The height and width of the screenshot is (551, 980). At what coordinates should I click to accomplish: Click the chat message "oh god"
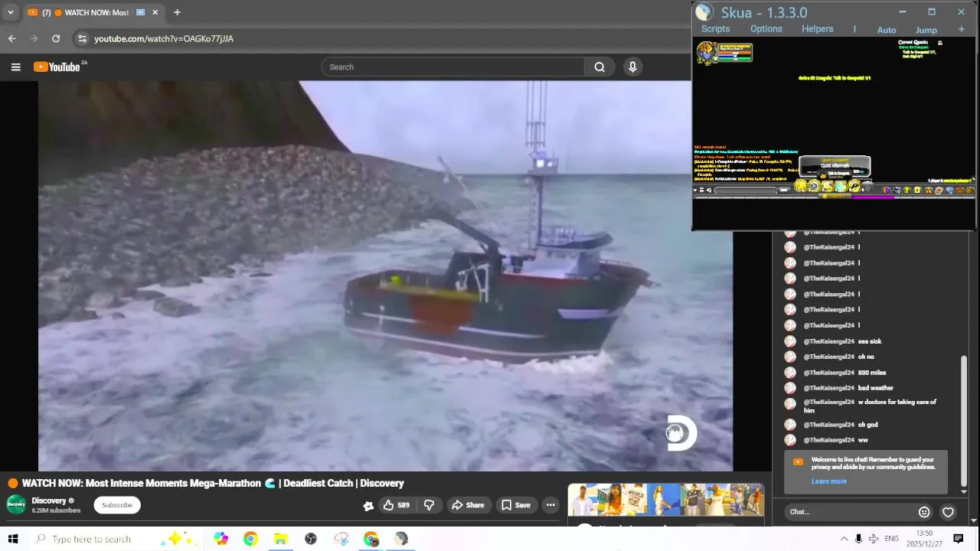click(867, 425)
